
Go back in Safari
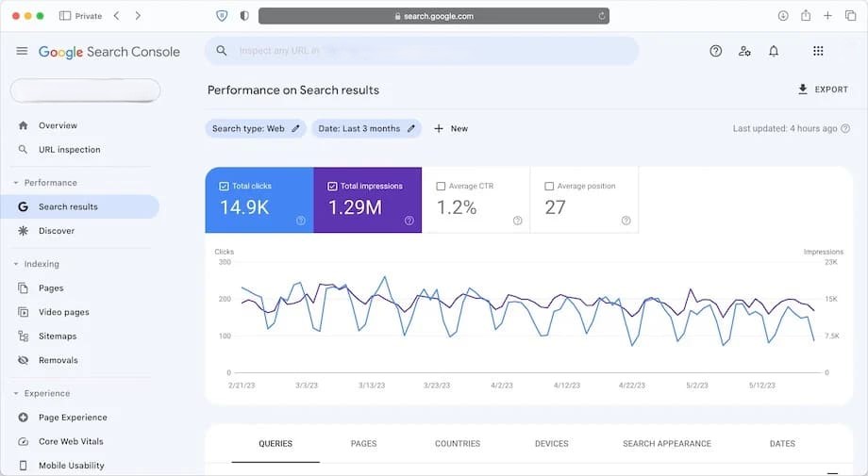[116, 16]
